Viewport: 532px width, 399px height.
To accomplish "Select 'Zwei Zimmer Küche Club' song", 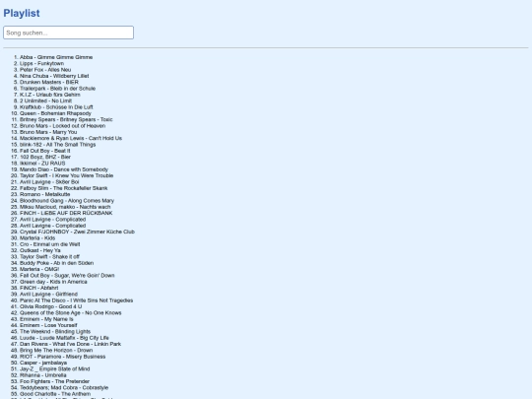I will coord(77,232).
